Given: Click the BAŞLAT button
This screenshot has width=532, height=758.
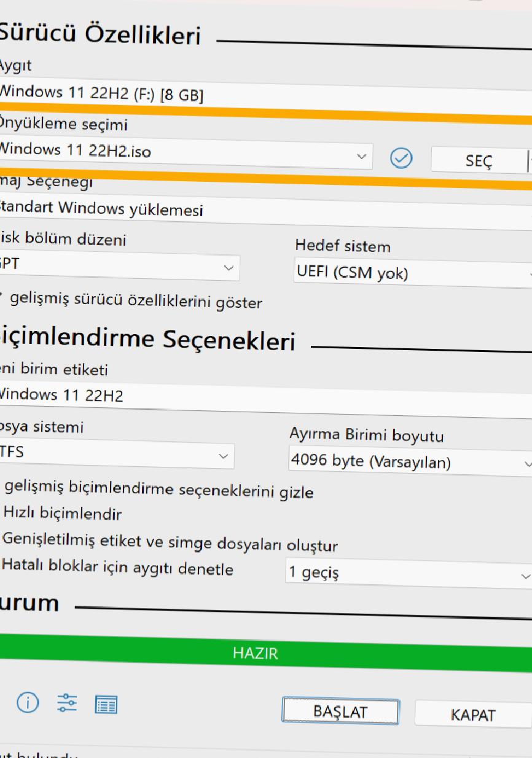Looking at the screenshot, I should point(340,711).
